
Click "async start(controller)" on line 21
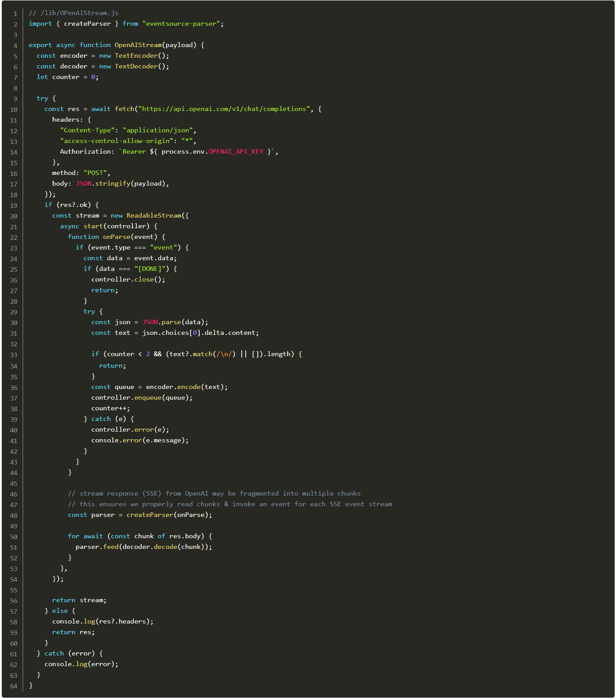click(105, 226)
